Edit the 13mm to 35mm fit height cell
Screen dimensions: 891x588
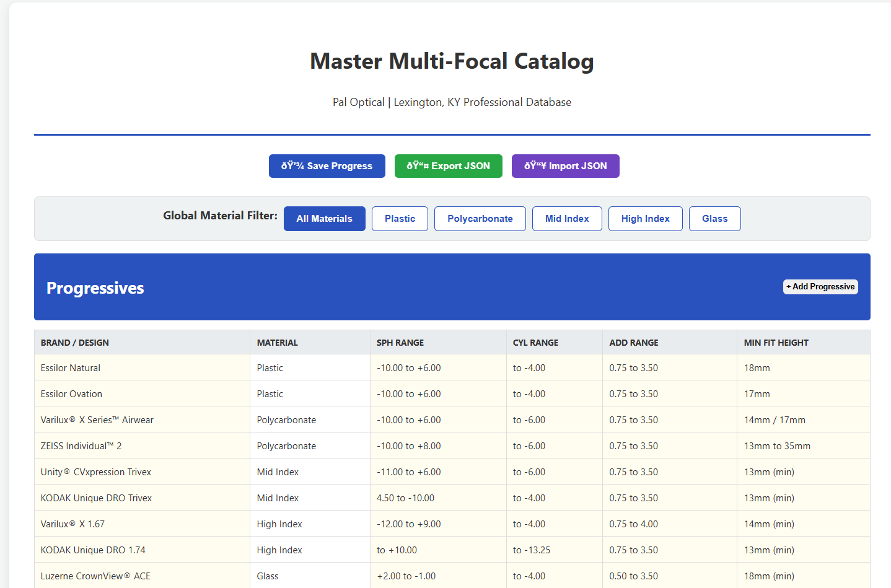coord(777,446)
